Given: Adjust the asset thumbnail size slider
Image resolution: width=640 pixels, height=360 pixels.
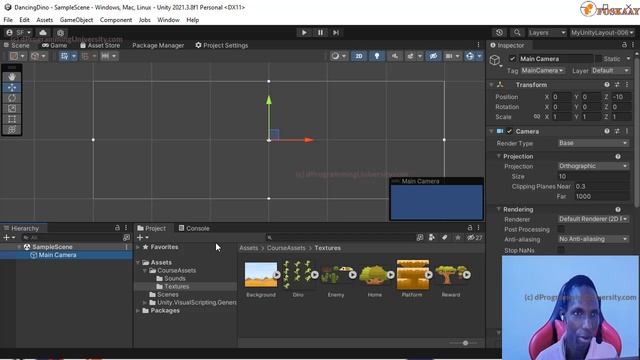Looking at the screenshot, I should 465,343.
